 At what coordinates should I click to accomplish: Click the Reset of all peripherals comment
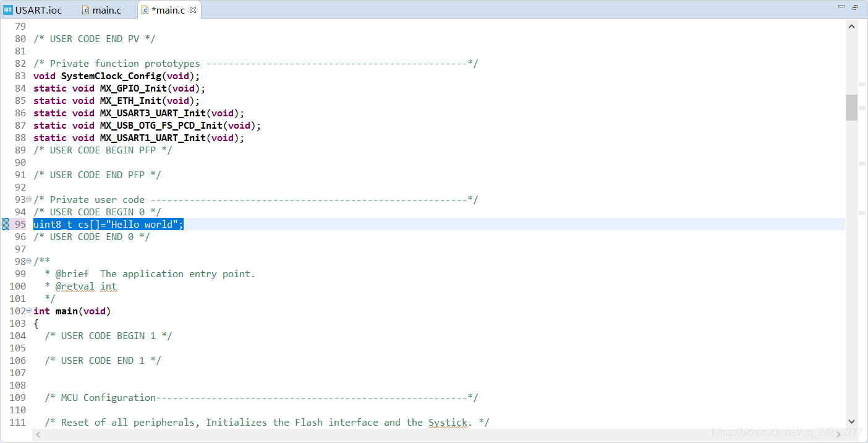(x=267, y=423)
